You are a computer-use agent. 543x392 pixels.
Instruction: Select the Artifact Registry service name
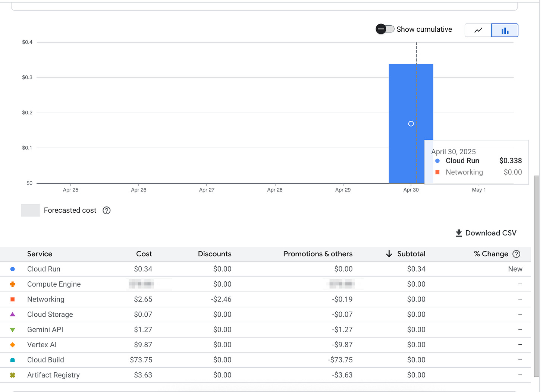[53, 375]
